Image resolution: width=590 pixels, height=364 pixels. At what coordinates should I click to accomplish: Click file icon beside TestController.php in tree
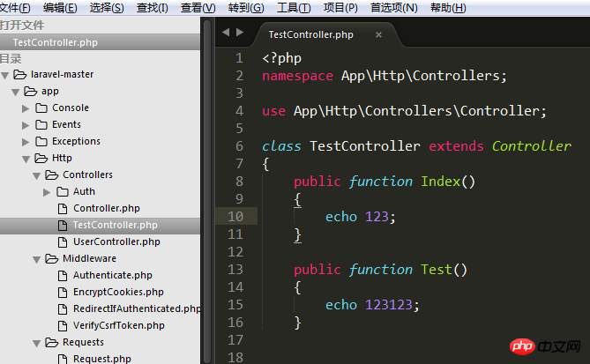[63, 226]
